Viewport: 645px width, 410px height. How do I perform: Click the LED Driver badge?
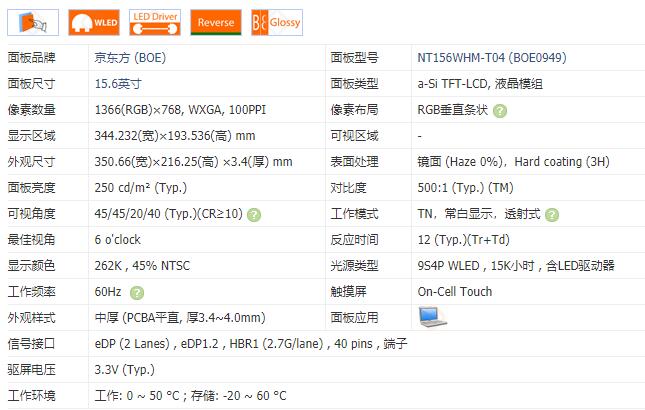point(155,23)
